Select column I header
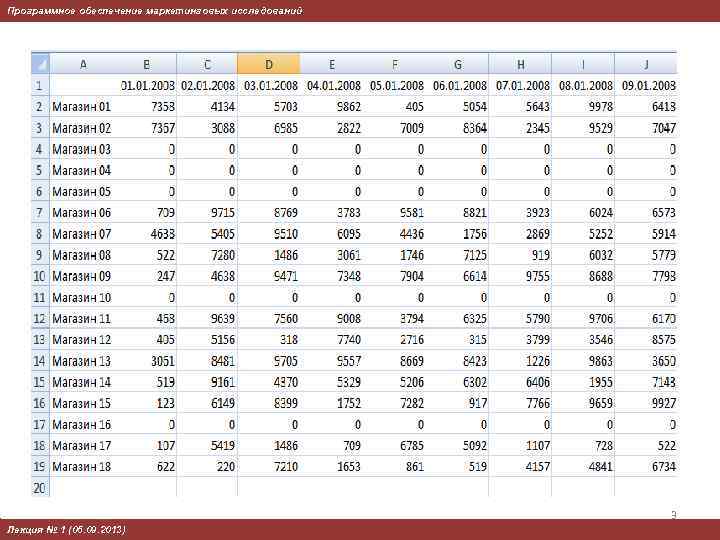Image resolution: width=720 pixels, height=540 pixels. tap(583, 64)
